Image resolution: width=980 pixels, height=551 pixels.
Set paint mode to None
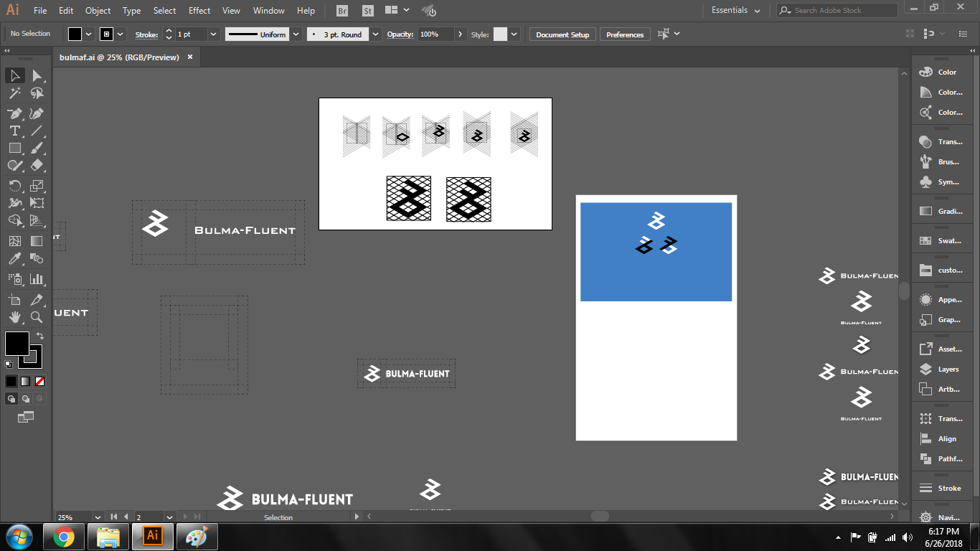point(40,381)
